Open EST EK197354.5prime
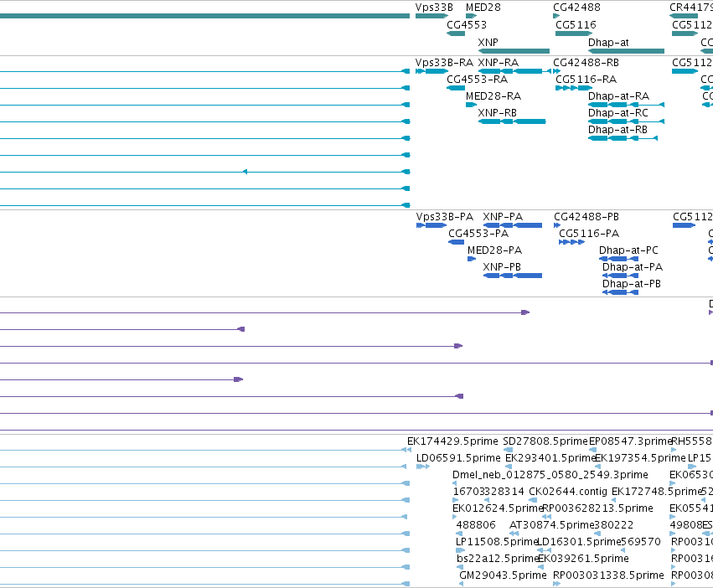 tap(640, 458)
